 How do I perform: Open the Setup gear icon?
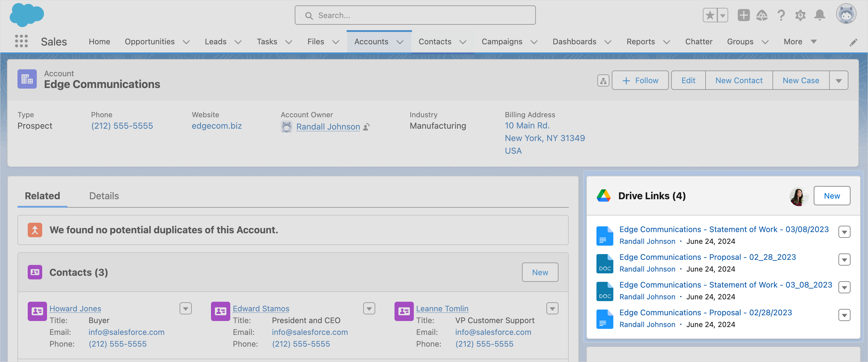point(800,15)
